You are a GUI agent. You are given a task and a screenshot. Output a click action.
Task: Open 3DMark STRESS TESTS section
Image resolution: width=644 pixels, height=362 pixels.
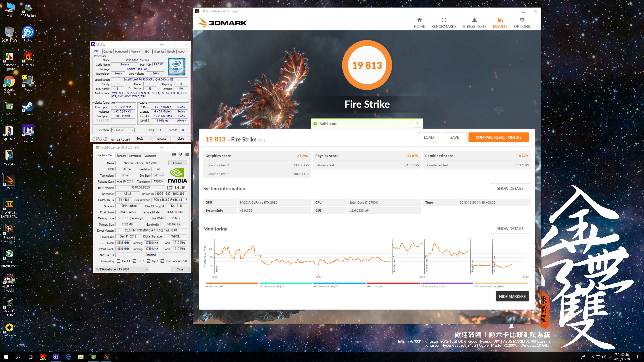coord(474,23)
